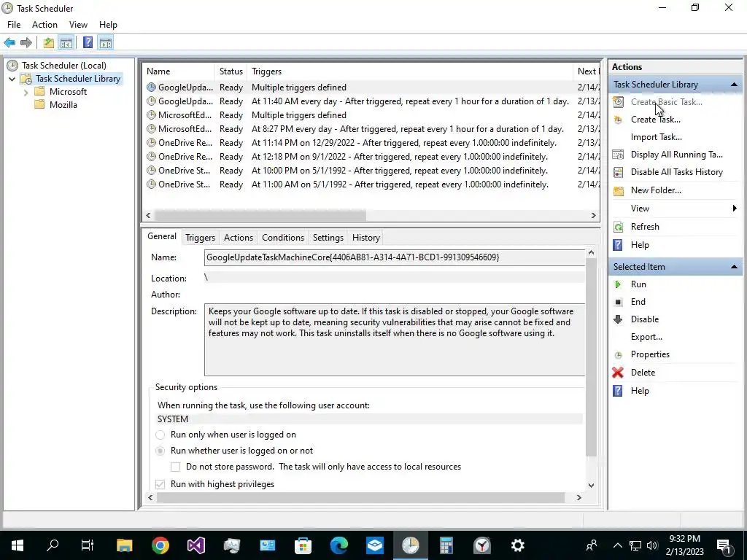This screenshot has height=560, width=747.
Task: Click the details pane scroll down arrow
Action: (591, 486)
